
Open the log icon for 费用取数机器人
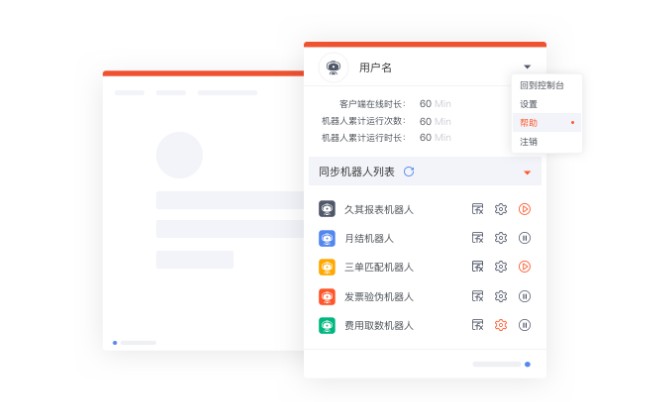click(x=477, y=325)
